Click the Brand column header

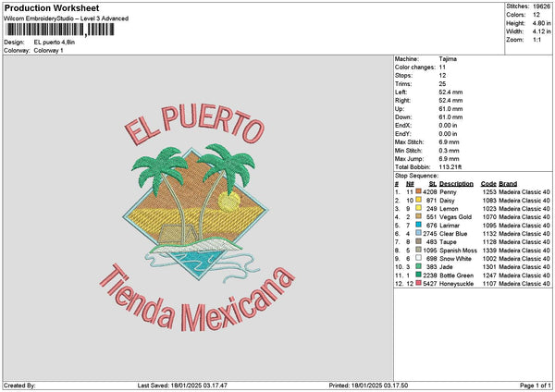pyautogui.click(x=508, y=183)
